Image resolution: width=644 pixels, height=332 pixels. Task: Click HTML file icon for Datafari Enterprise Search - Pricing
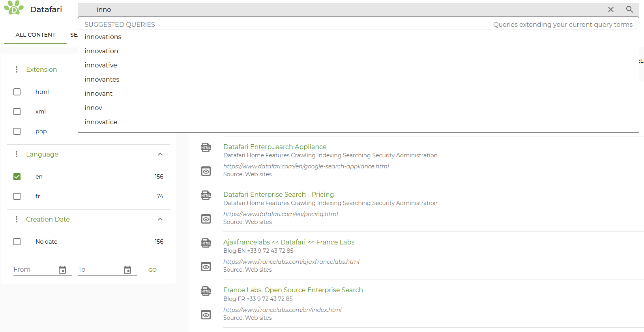[x=206, y=195]
